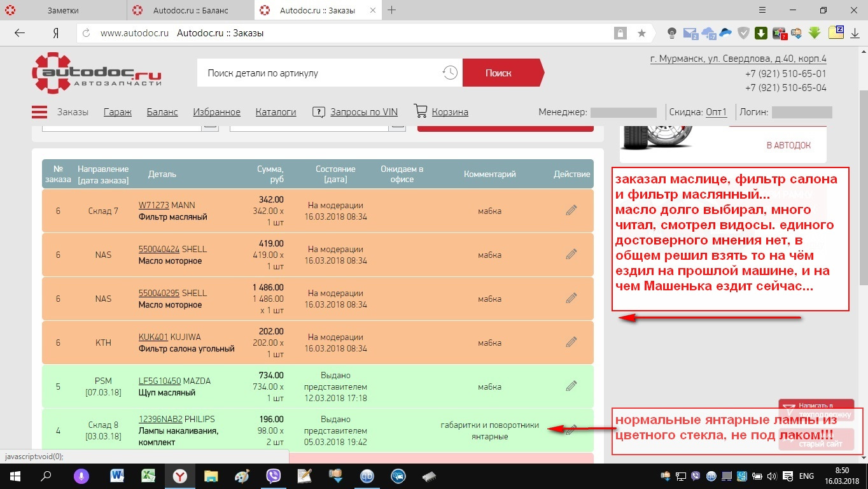Click the LF5G10450 part number link
This screenshot has height=489, width=868.
(160, 381)
